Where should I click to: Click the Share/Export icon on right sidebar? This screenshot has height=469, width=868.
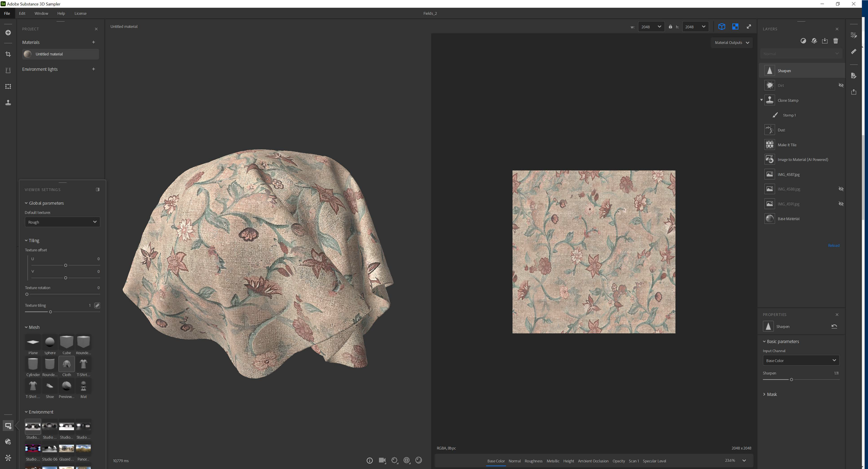pyautogui.click(x=853, y=92)
